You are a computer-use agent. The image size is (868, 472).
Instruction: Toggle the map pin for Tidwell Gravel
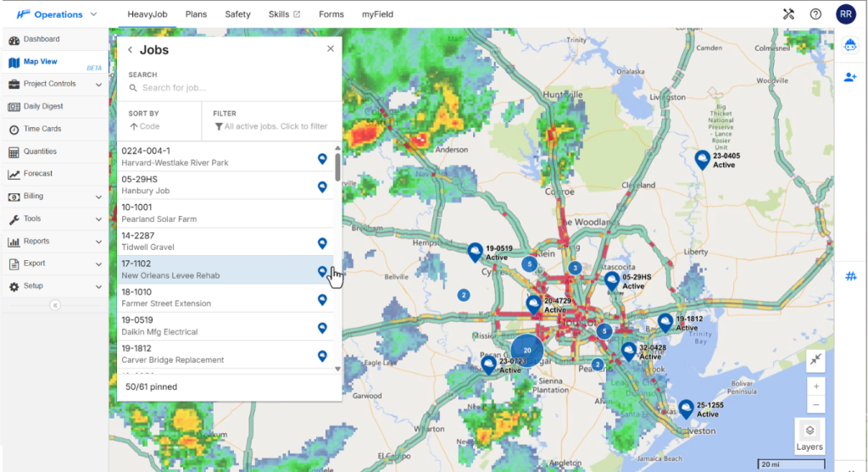322,243
